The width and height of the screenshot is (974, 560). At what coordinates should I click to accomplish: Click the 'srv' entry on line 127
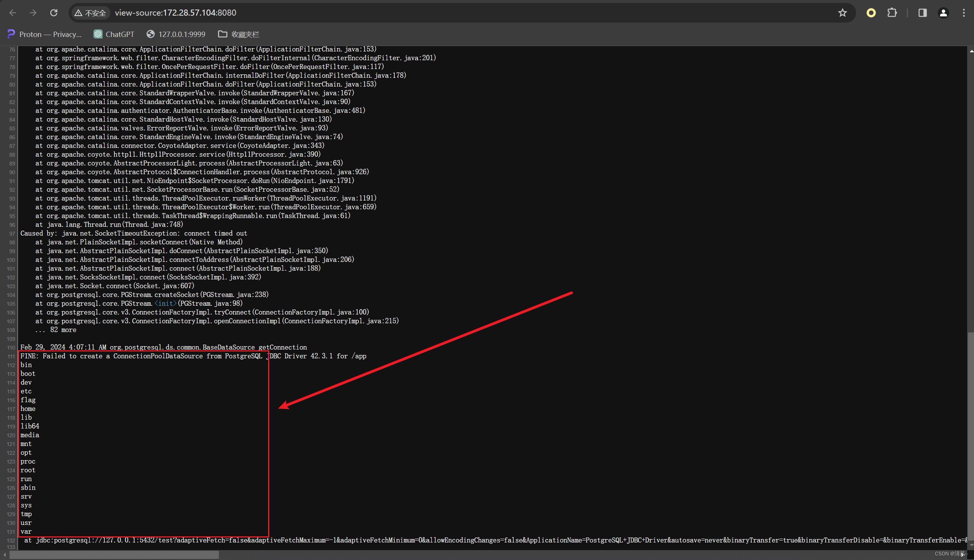26,497
